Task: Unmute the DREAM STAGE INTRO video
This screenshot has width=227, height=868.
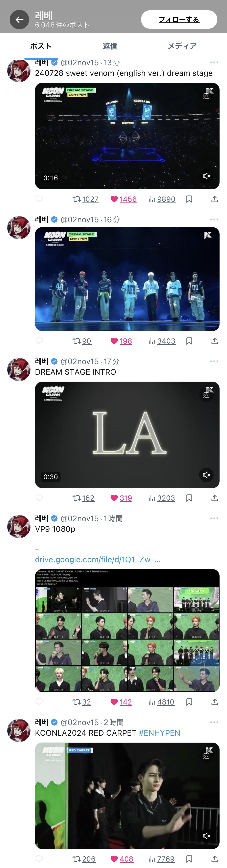Action: pyautogui.click(x=206, y=475)
